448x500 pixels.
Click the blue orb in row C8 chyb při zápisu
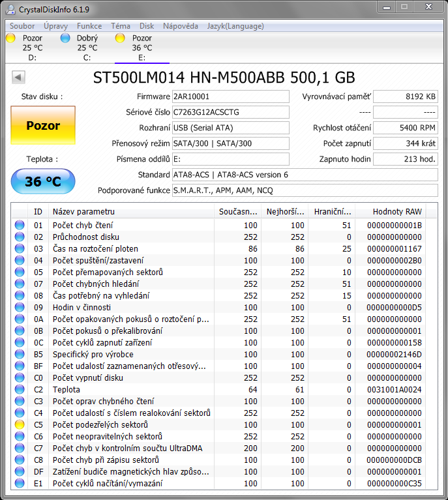tap(20, 460)
